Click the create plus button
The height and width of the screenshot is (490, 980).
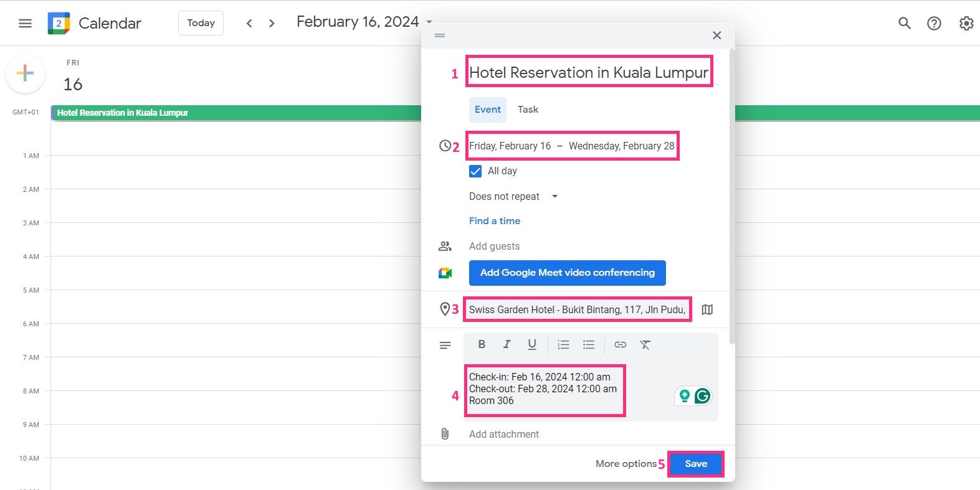pyautogui.click(x=25, y=73)
